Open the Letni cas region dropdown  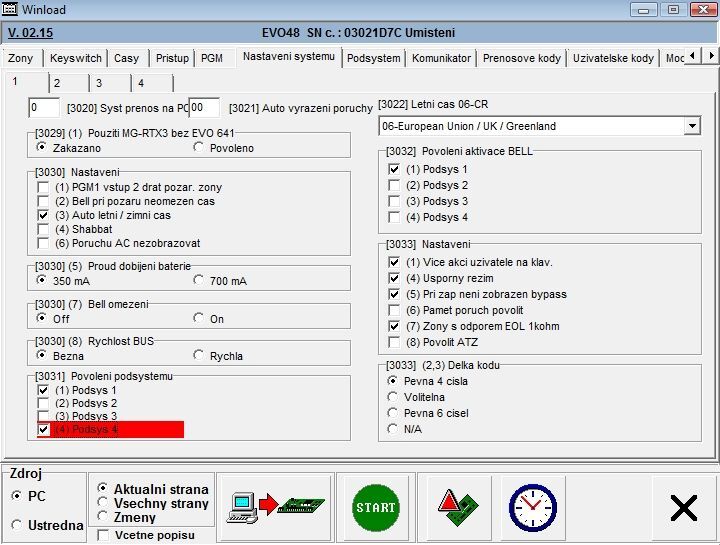[x=692, y=126]
